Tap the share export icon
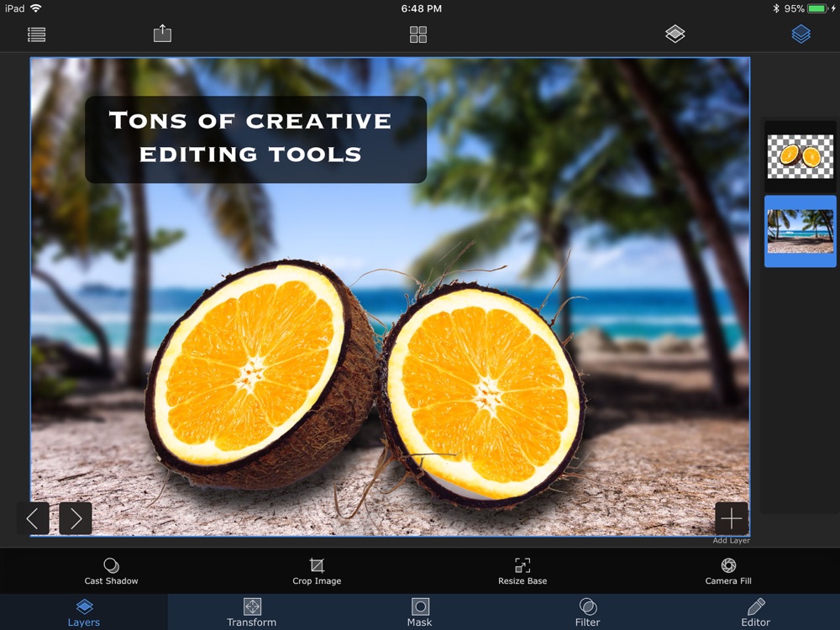The image size is (840, 630). (x=162, y=34)
